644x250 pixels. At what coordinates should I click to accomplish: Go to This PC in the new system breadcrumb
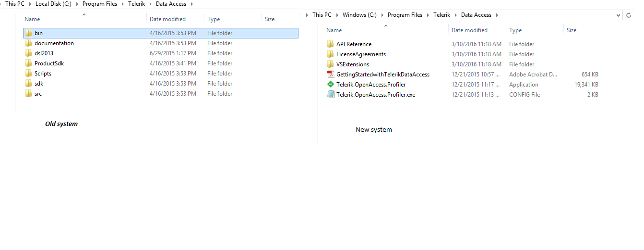pyautogui.click(x=322, y=15)
